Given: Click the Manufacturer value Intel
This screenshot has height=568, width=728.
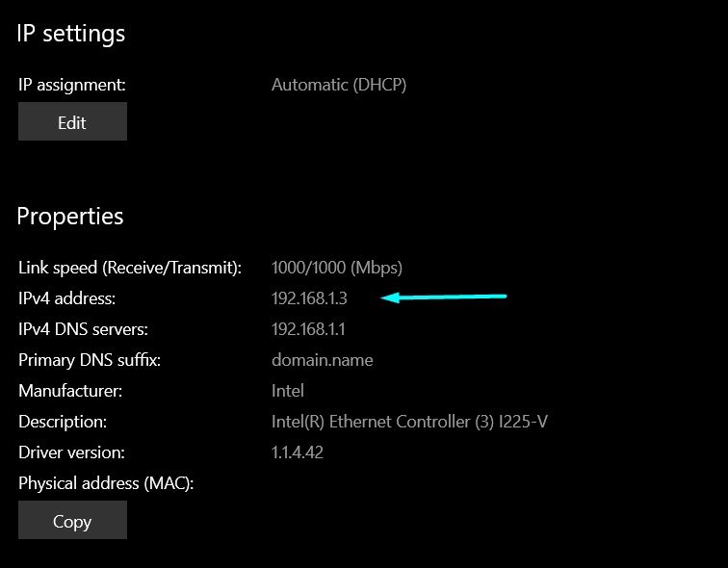Looking at the screenshot, I should (288, 391).
